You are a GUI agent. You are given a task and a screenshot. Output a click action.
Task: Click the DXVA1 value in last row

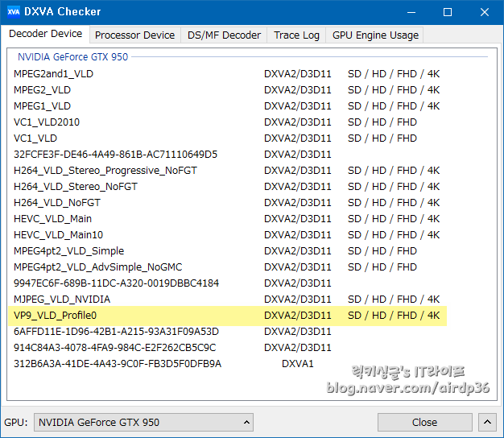tap(298, 364)
